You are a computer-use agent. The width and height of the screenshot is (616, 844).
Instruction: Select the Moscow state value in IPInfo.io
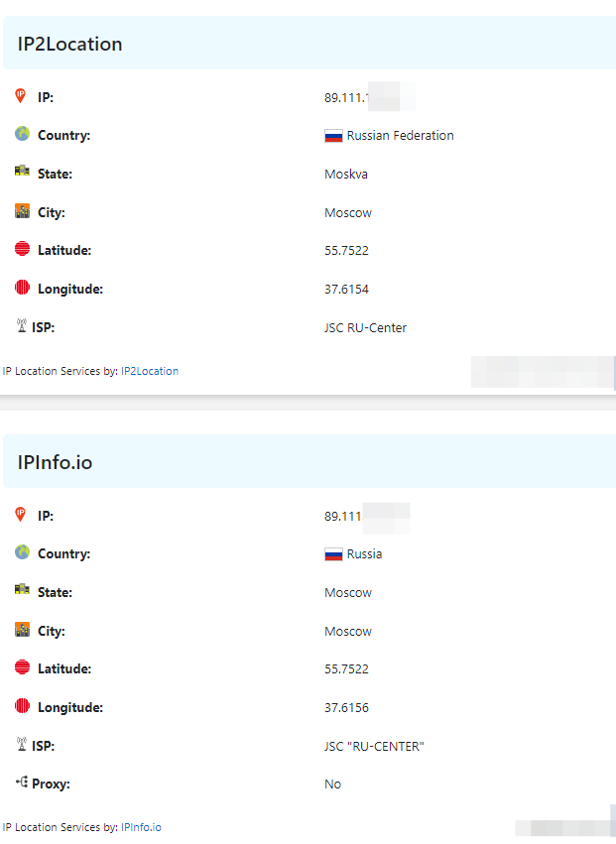tap(348, 593)
